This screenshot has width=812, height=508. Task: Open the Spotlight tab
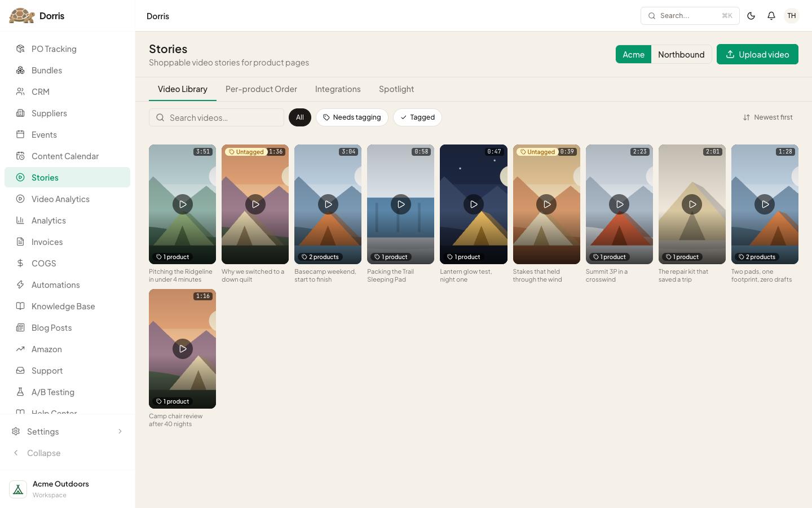click(396, 89)
